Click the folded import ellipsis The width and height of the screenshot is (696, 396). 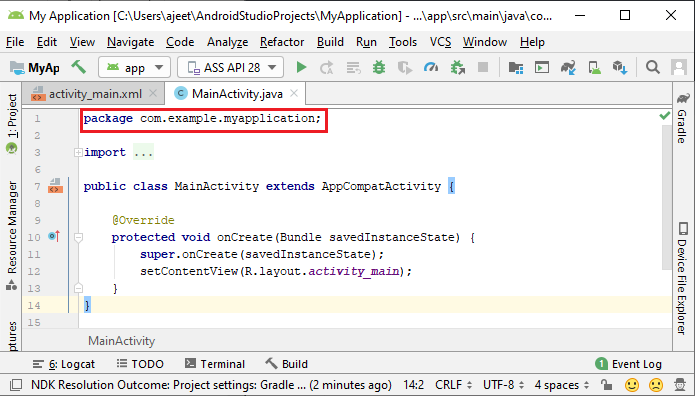click(143, 152)
